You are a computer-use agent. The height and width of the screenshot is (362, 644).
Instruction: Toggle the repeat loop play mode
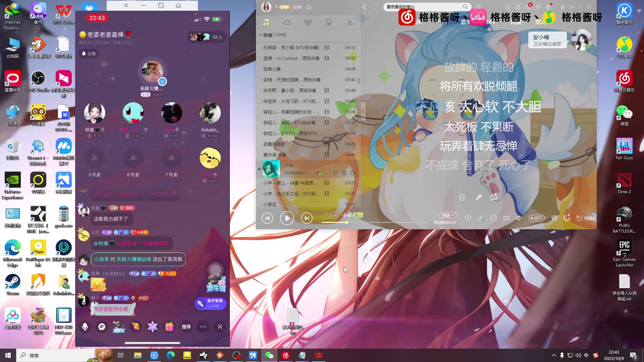pyautogui.click(x=506, y=218)
